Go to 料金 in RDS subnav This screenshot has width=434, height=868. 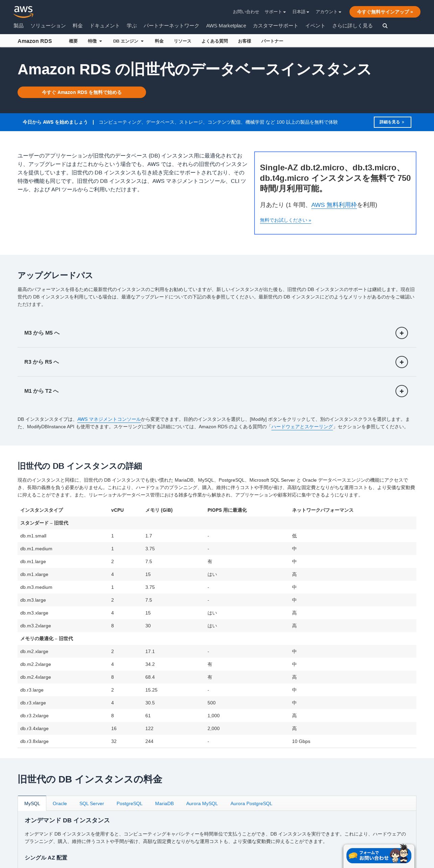[x=159, y=41]
